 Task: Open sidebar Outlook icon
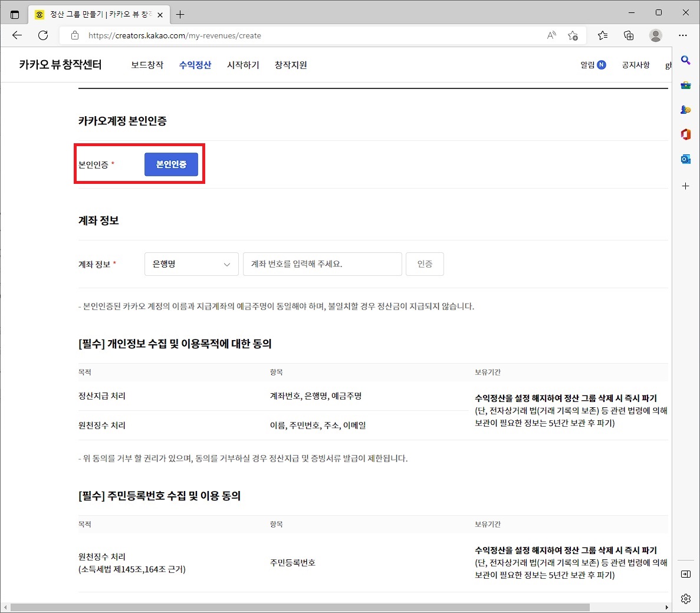686,159
